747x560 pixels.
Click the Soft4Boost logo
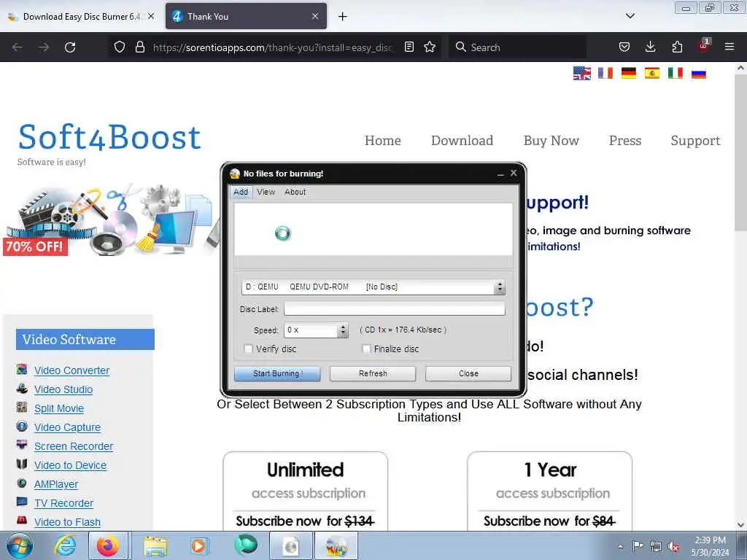(109, 137)
